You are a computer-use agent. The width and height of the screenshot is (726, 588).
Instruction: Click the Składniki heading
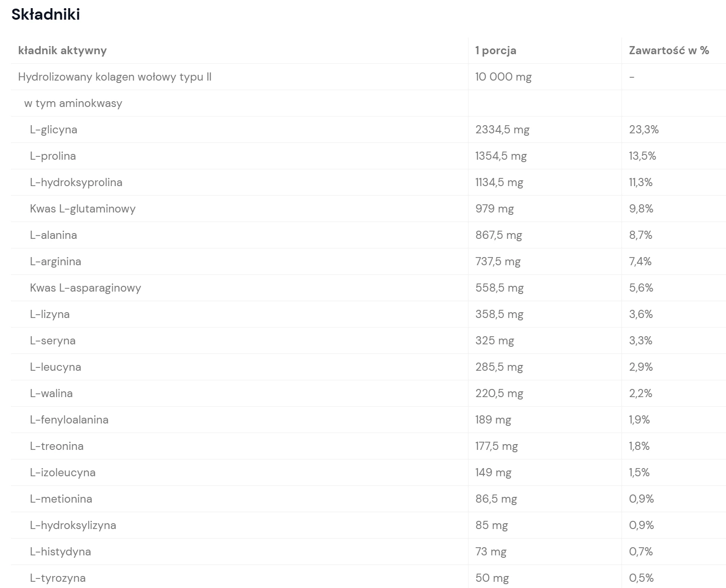pyautogui.click(x=46, y=14)
